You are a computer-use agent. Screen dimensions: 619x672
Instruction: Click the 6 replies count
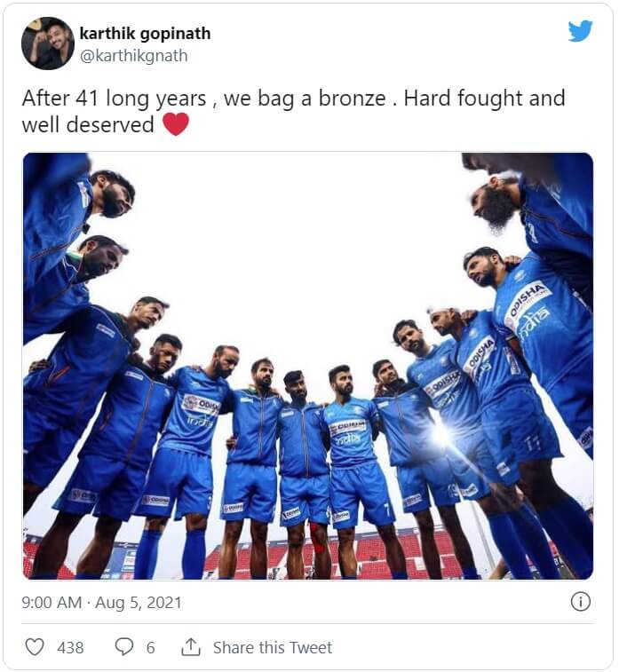tap(150, 648)
